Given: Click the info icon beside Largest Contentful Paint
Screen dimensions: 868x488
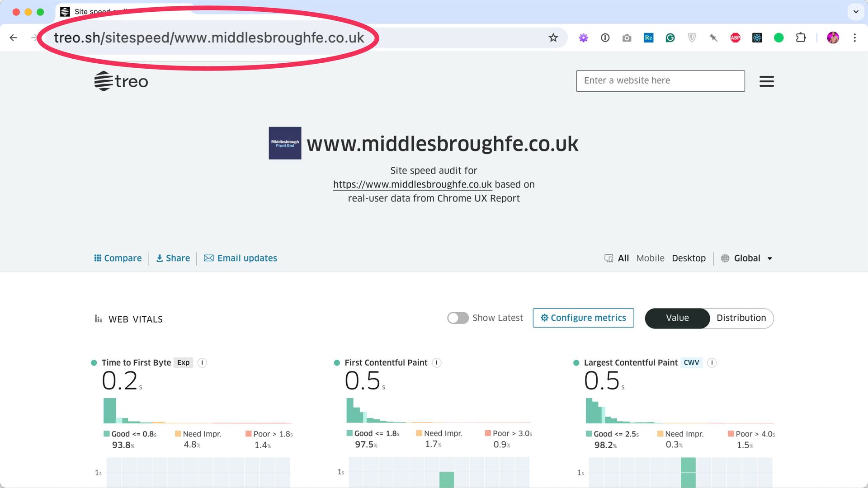Looking at the screenshot, I should [x=712, y=363].
